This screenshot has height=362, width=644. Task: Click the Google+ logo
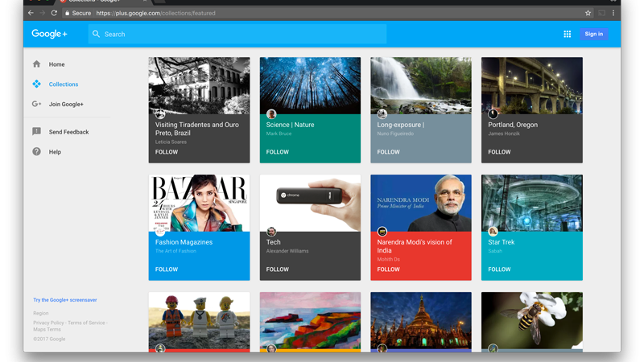click(49, 34)
